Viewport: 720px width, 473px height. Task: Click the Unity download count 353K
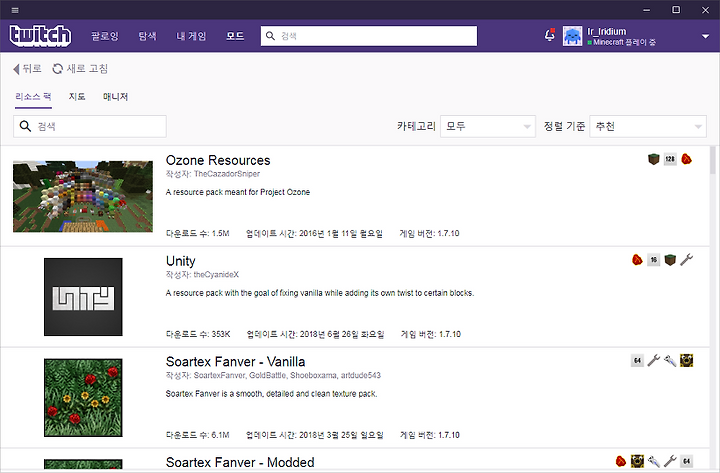click(x=221, y=334)
